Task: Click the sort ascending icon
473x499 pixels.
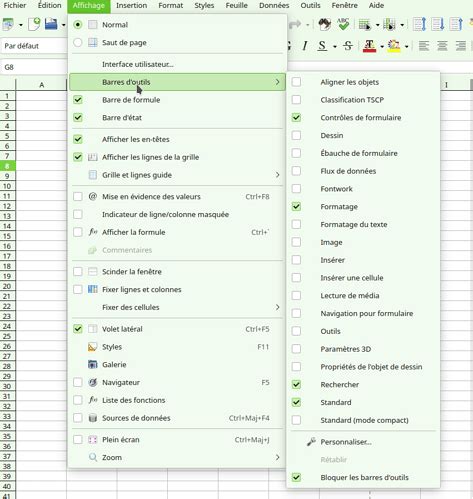Action: (x=438, y=24)
